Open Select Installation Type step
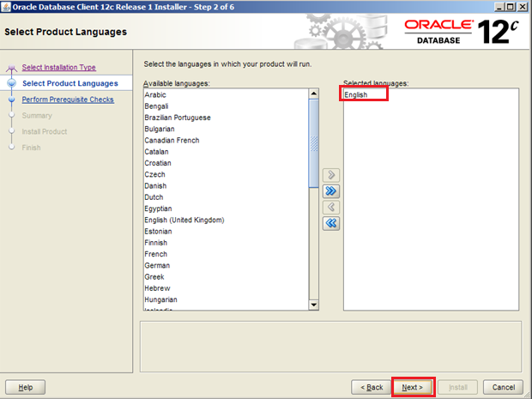Image resolution: width=532 pixels, height=399 pixels. pyautogui.click(x=58, y=67)
